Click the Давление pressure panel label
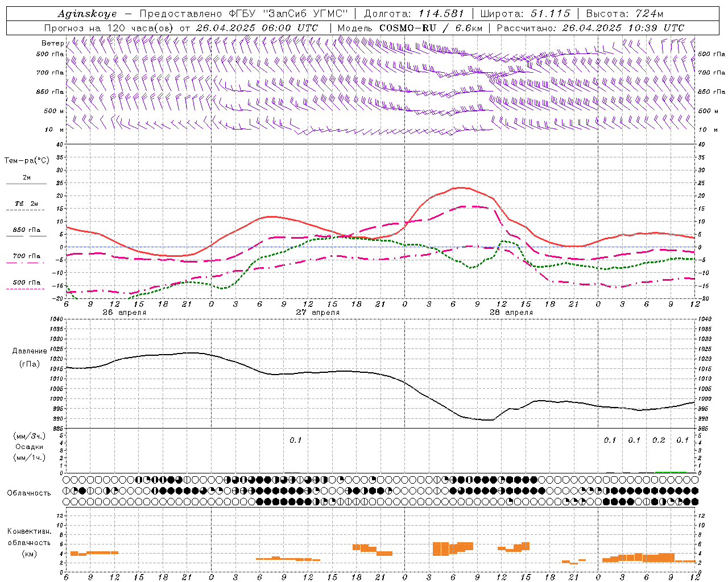Image resolution: width=728 pixels, height=582 pixels. coord(30,351)
